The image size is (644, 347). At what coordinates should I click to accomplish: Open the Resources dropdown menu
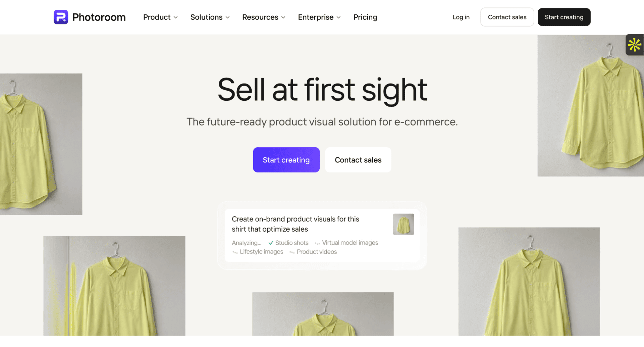click(264, 17)
